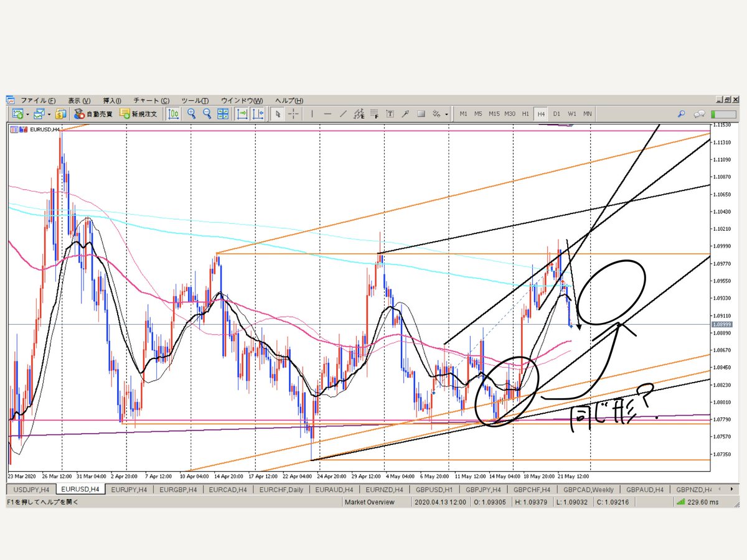The image size is (747, 560).
Task: Switch to GBPAUD,H4 chart tab
Action: (644, 490)
